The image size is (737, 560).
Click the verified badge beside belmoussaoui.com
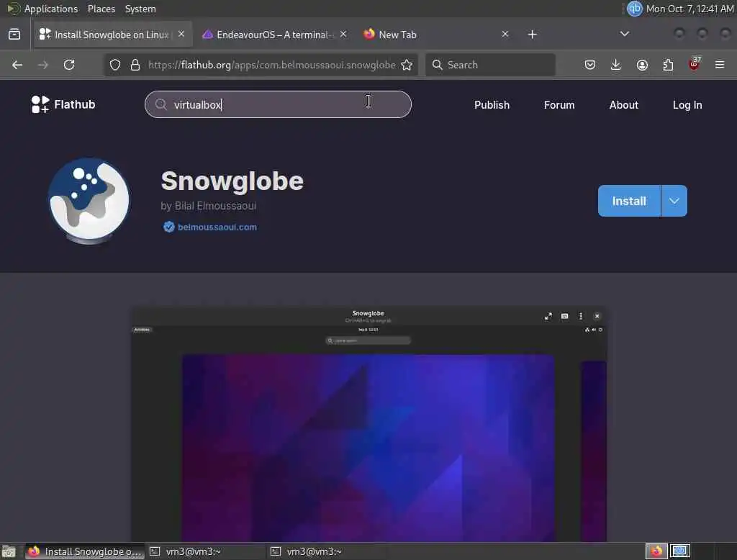pos(168,227)
